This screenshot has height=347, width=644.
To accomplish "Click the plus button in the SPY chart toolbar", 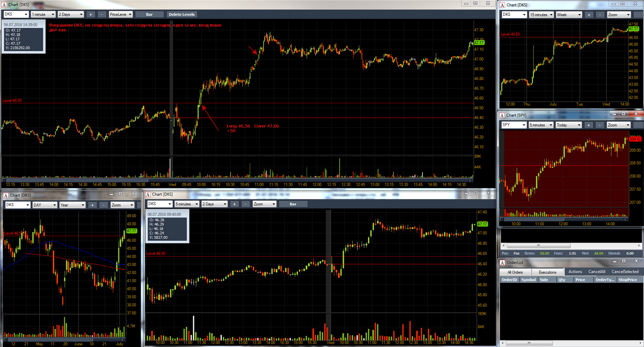I will tap(588, 125).
